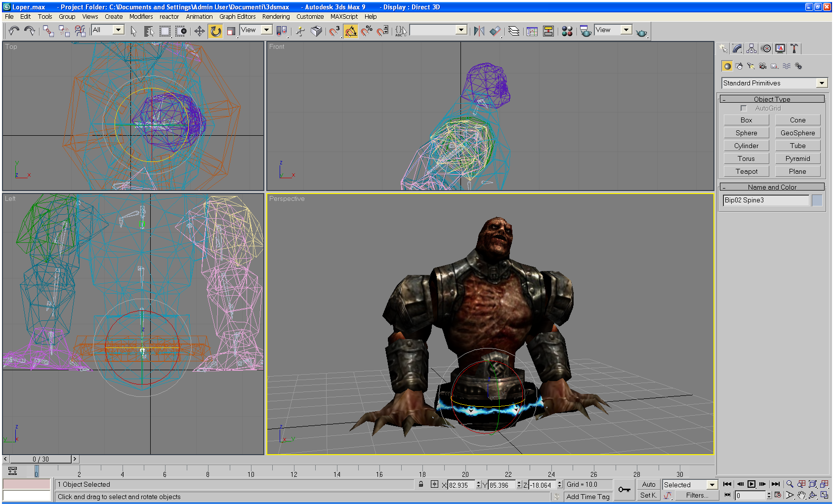Viewport: 834px width, 504px height.
Task: Switch to the Utilities hammer tab
Action: pyautogui.click(x=794, y=48)
